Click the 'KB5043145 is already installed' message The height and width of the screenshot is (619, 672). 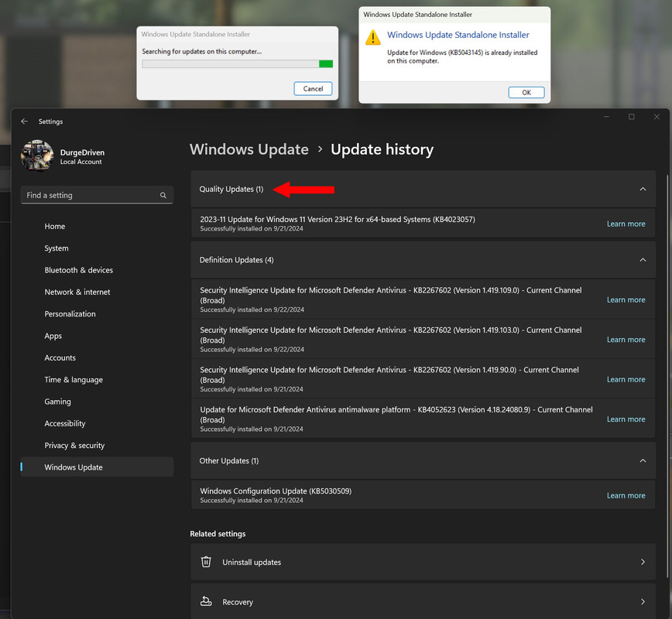[462, 56]
